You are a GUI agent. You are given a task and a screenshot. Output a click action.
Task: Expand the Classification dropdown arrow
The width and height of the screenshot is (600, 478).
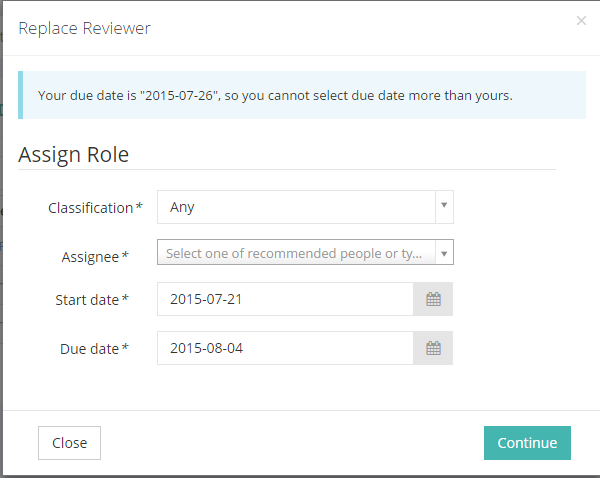pyautogui.click(x=444, y=207)
